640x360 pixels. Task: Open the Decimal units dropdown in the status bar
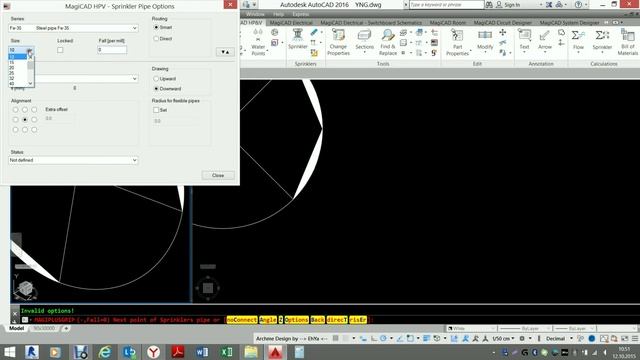559,338
